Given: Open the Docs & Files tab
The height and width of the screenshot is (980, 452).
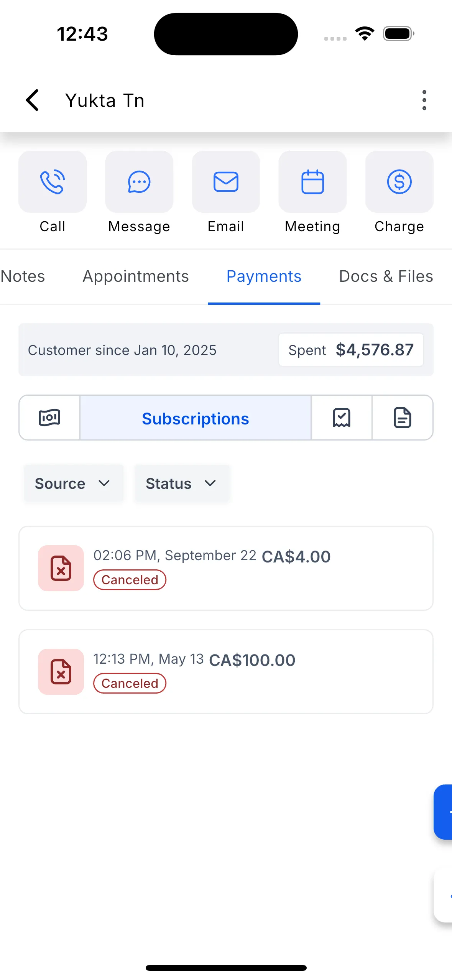Looking at the screenshot, I should click(386, 276).
